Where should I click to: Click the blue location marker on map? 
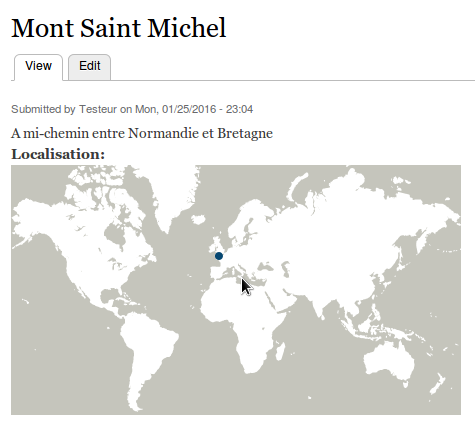coord(219,256)
